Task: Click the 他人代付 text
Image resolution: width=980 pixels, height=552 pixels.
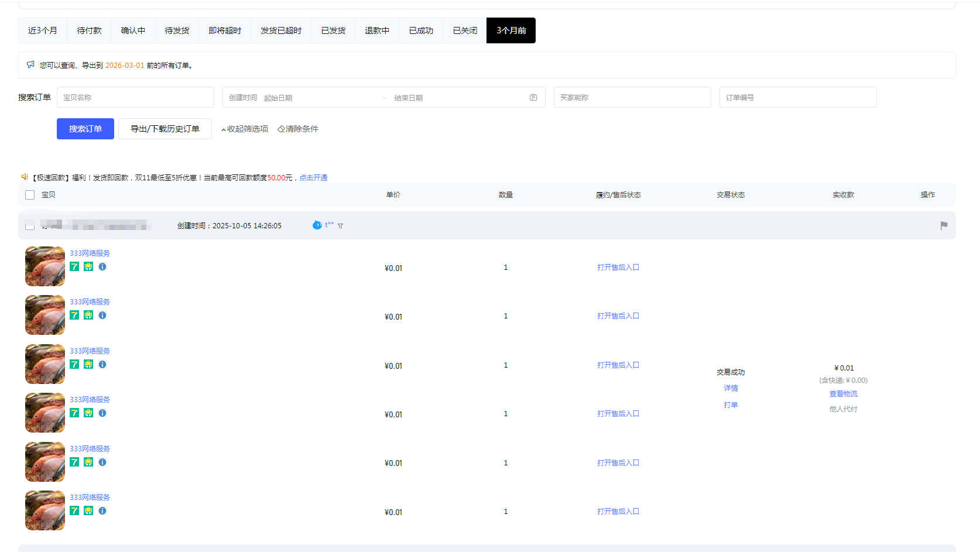Action: (x=843, y=409)
